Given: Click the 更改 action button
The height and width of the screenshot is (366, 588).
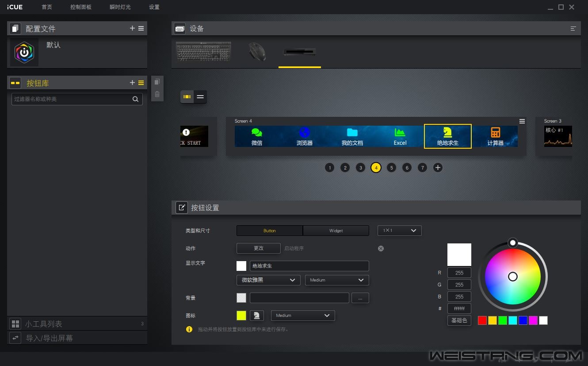Looking at the screenshot, I should [x=259, y=248].
